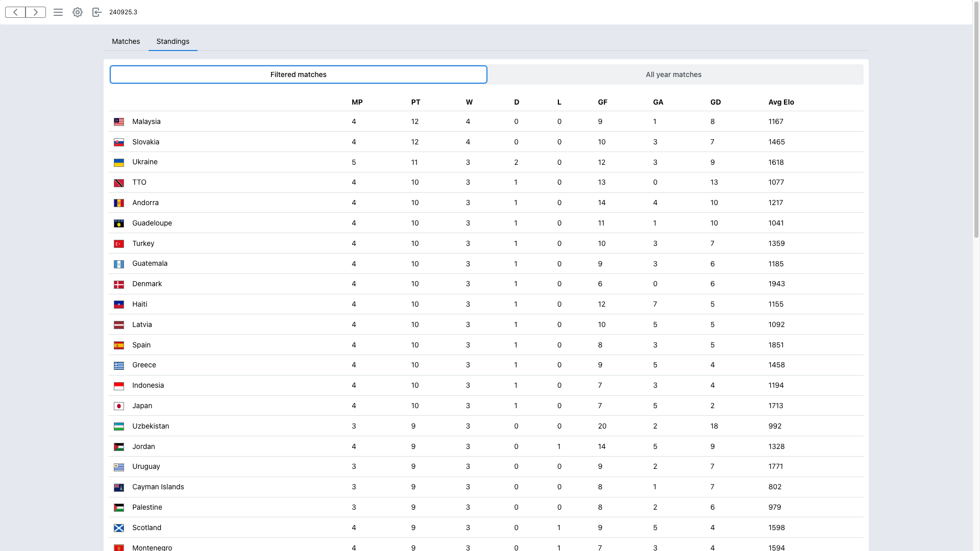The image size is (980, 551).
Task: Click the Greece flag icon
Action: pos(119,366)
